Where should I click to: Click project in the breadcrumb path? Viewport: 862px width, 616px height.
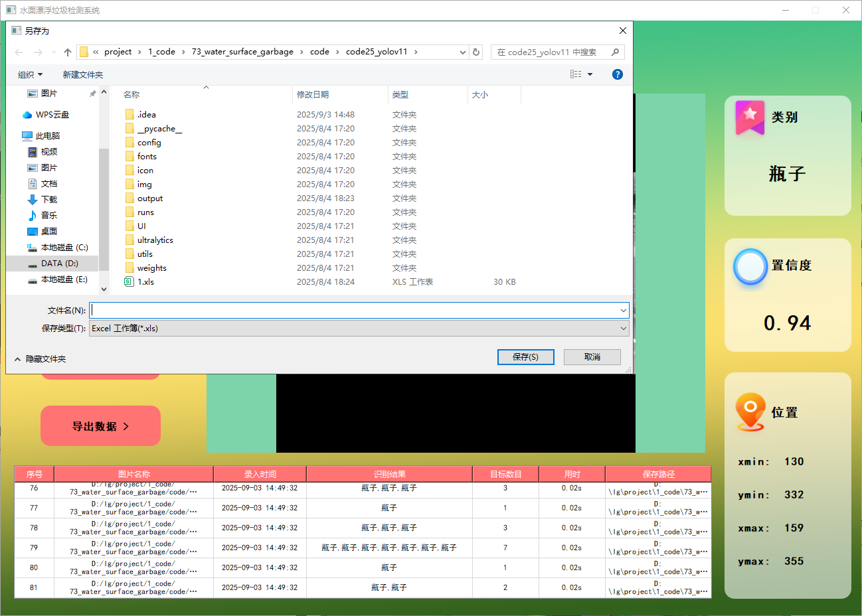[118, 52]
